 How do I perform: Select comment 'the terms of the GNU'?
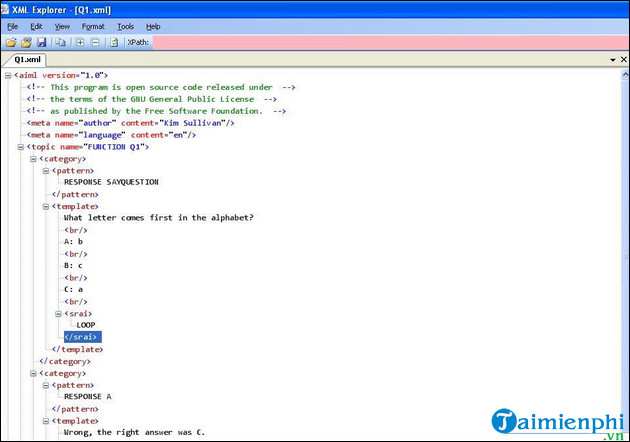pos(152,99)
